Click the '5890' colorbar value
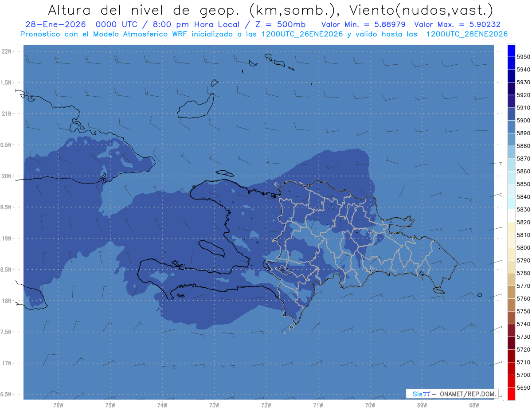Viewport: 532px width, 411px height. [x=523, y=133]
